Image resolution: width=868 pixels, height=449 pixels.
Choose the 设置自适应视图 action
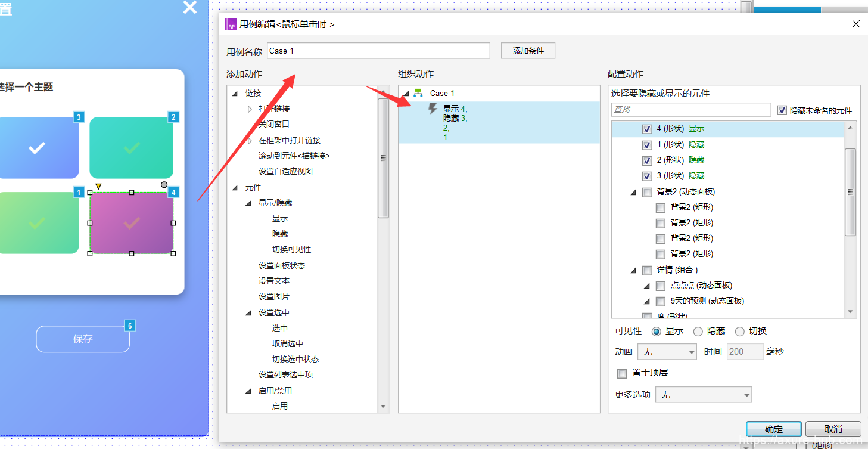(x=285, y=171)
